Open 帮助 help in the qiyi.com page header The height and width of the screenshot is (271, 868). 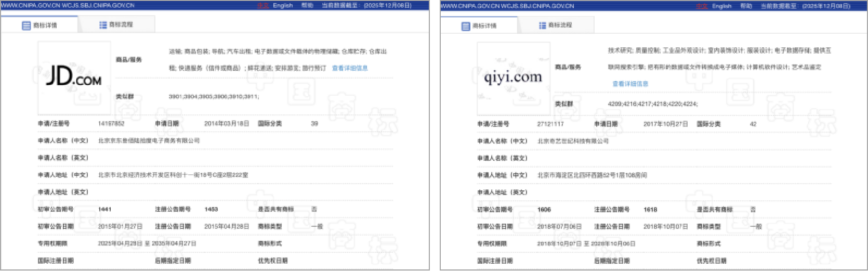tap(746, 6)
